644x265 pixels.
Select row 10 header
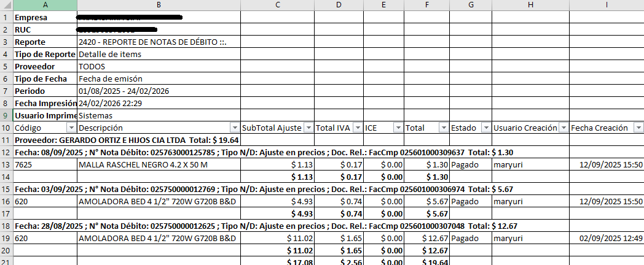point(6,128)
